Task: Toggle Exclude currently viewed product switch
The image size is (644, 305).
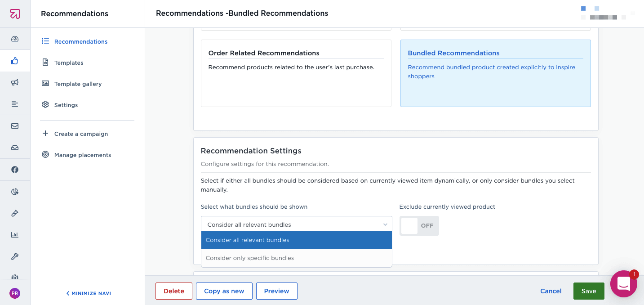Action: click(419, 226)
